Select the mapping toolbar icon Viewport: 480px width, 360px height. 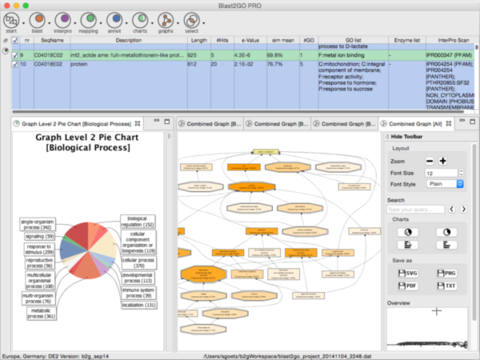(88, 20)
